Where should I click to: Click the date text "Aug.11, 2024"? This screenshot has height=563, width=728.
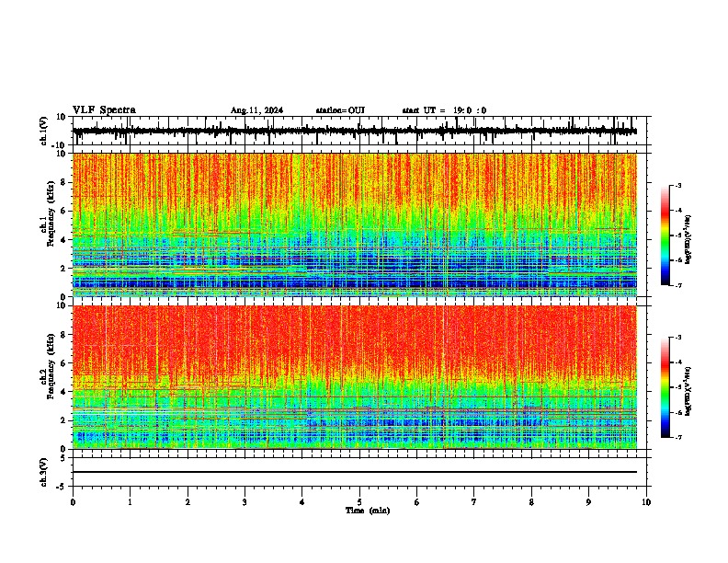(256, 110)
